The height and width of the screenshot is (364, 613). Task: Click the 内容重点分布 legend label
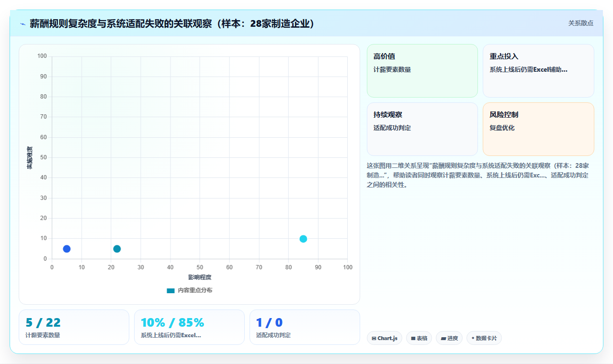[x=195, y=290]
